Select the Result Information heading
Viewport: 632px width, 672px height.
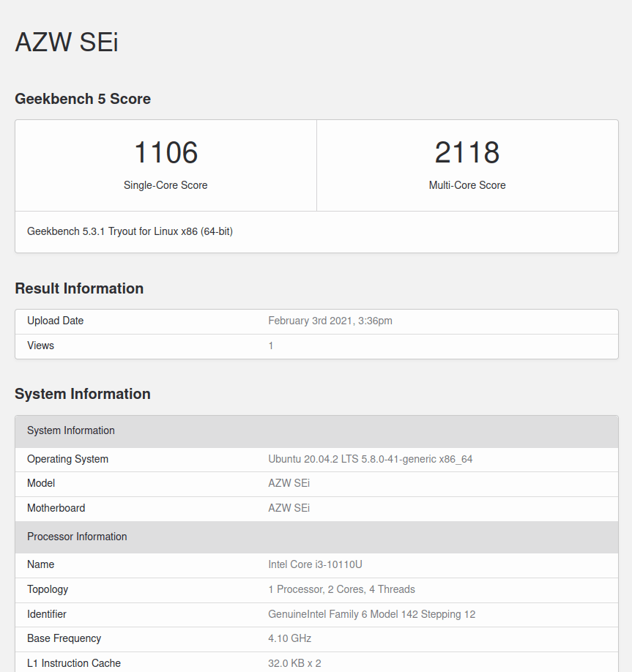pyautogui.click(x=79, y=288)
